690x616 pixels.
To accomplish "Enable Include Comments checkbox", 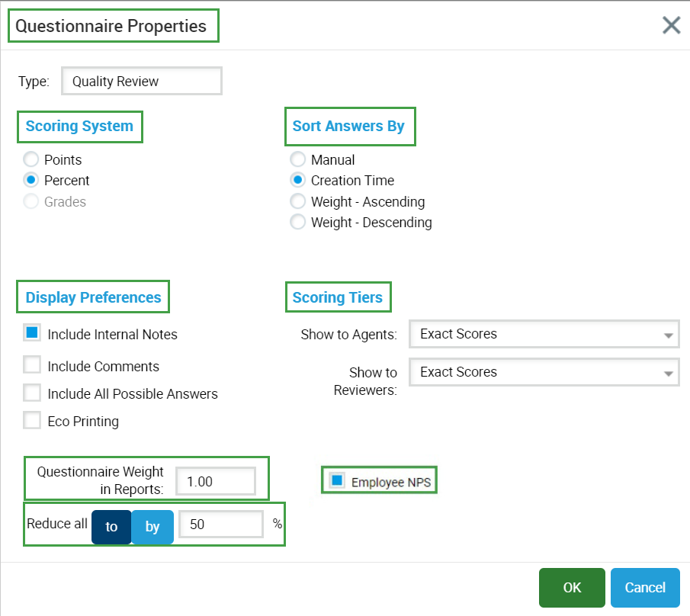I will pos(32,366).
